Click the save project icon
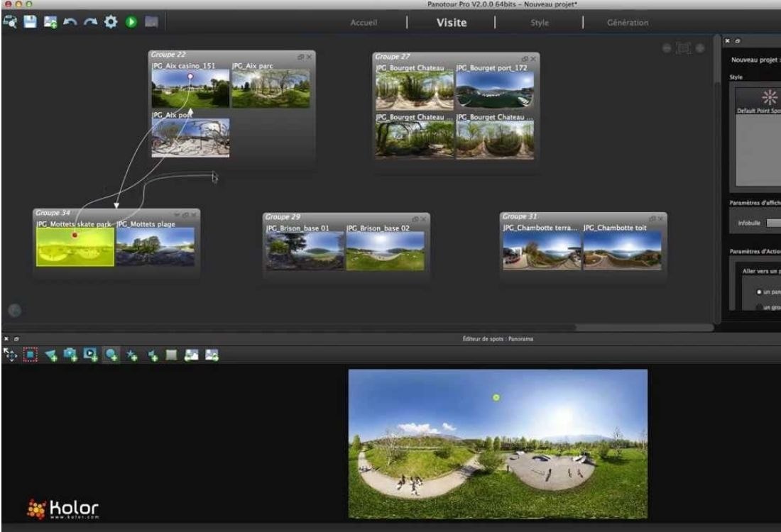This screenshot has width=781, height=532. (x=29, y=22)
